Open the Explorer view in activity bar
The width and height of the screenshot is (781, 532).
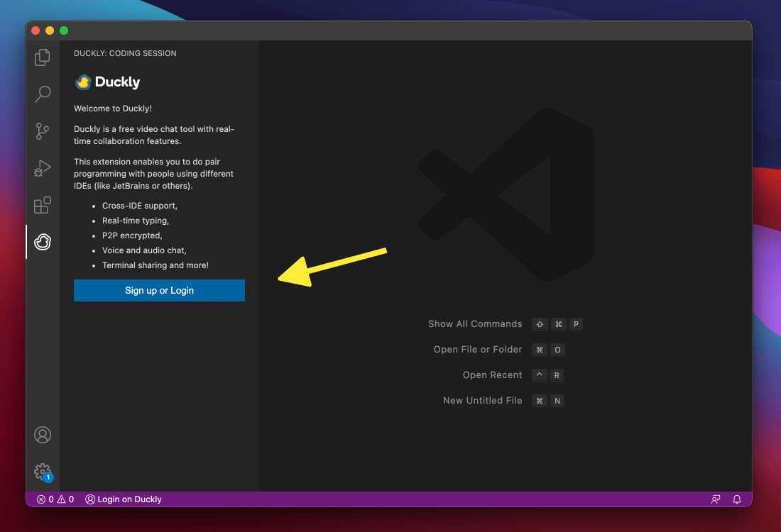coord(43,57)
